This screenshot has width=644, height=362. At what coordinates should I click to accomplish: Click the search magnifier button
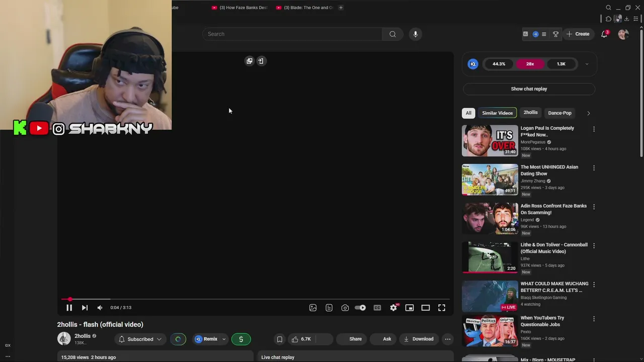click(x=392, y=34)
